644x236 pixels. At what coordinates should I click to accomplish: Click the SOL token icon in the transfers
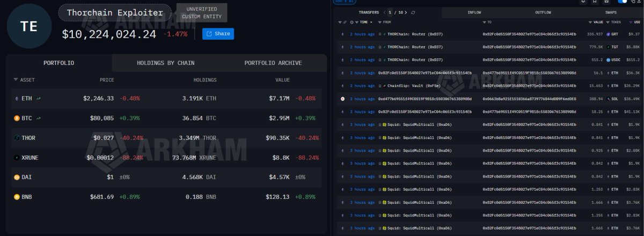coord(609,99)
